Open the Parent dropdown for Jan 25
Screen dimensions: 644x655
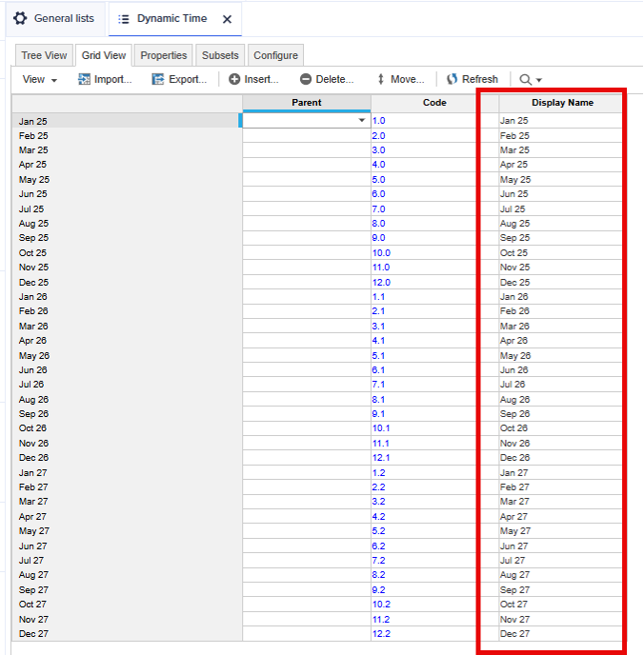pos(361,120)
